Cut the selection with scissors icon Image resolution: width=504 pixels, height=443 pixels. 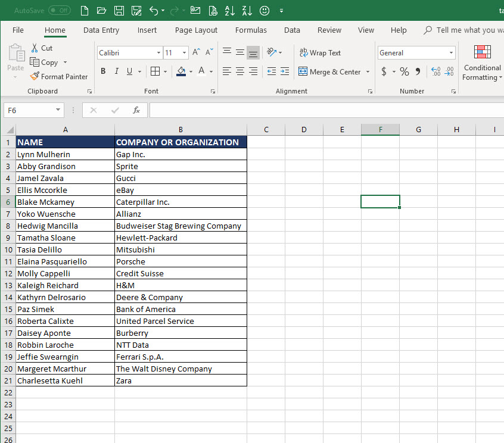click(x=42, y=48)
